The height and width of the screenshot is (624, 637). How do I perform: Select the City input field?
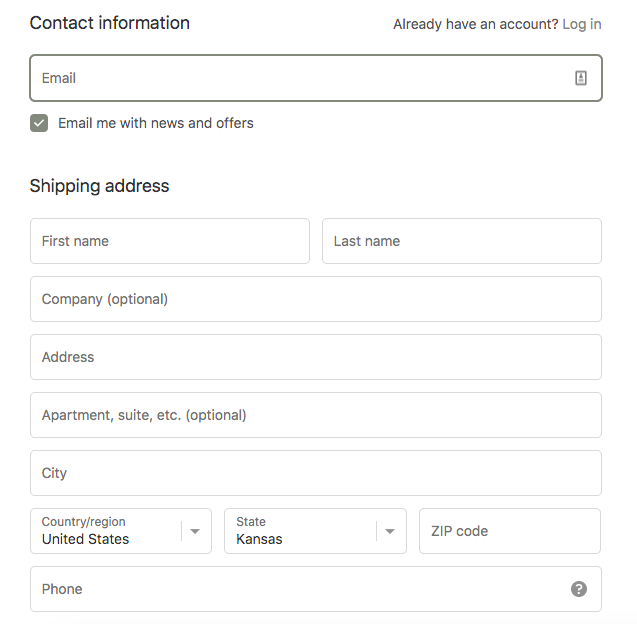click(316, 473)
